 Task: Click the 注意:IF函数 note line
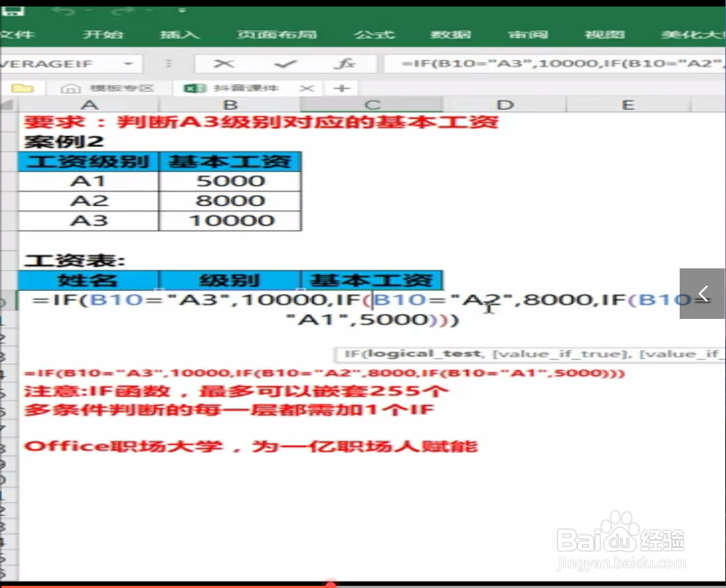236,391
